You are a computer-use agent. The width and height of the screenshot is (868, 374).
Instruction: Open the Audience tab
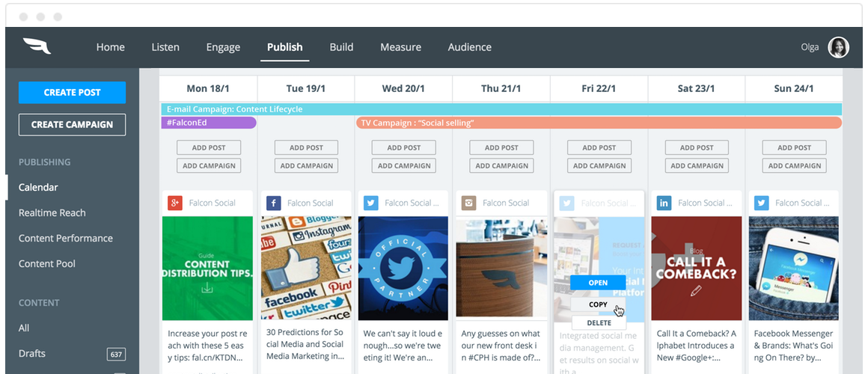pyautogui.click(x=469, y=48)
